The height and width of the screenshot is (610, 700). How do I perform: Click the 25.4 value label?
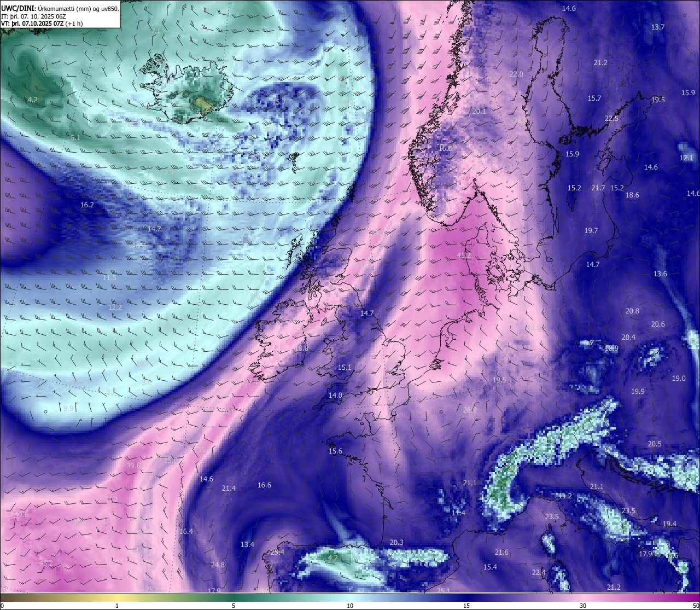coord(277,552)
